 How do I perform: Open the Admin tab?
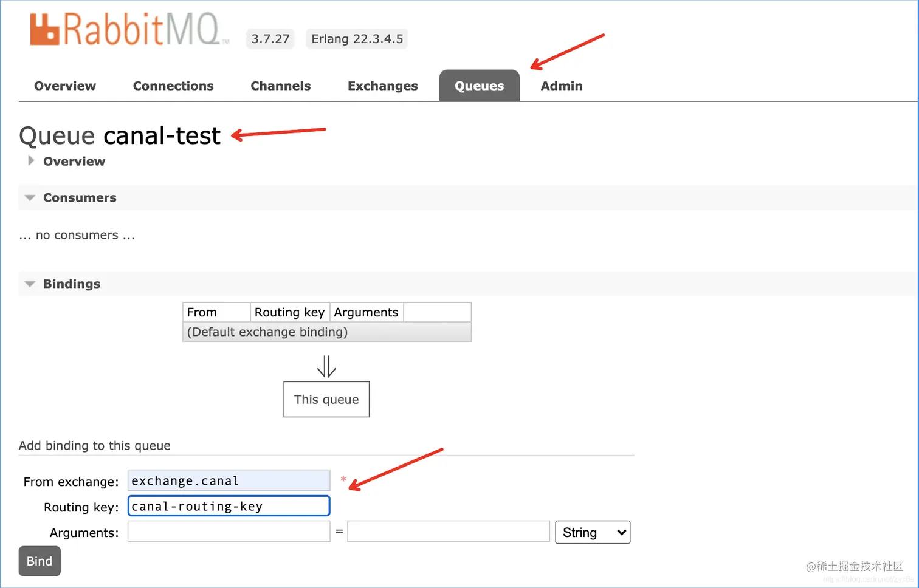coord(562,86)
